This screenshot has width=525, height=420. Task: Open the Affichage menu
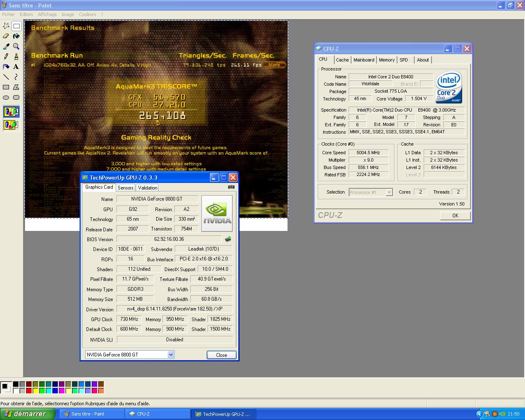coord(47,14)
